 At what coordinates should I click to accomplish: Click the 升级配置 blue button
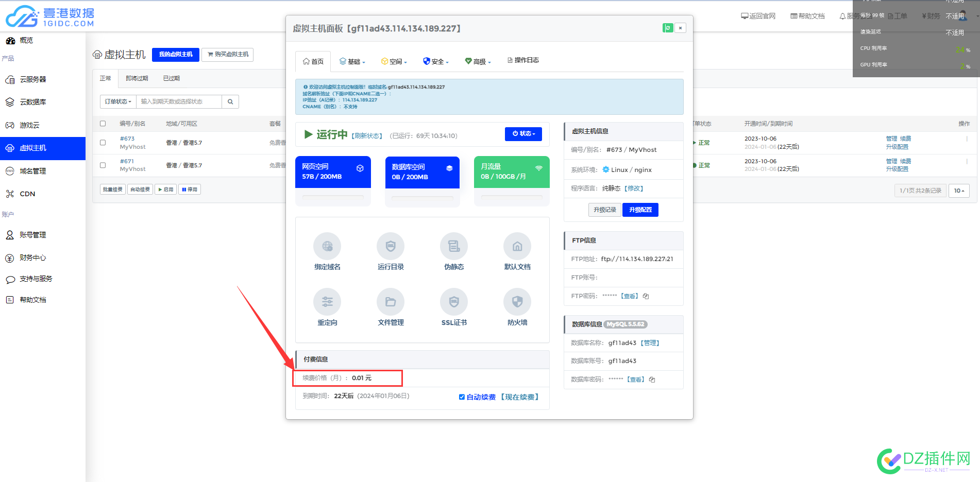pyautogui.click(x=640, y=210)
